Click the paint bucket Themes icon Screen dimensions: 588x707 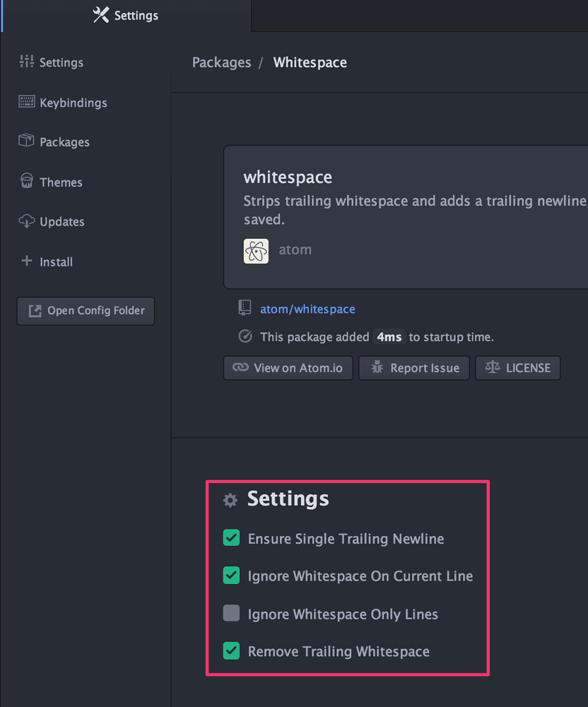pyautogui.click(x=27, y=181)
